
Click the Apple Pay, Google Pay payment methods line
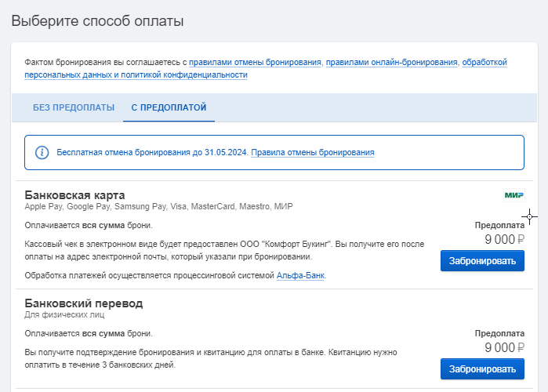click(158, 206)
